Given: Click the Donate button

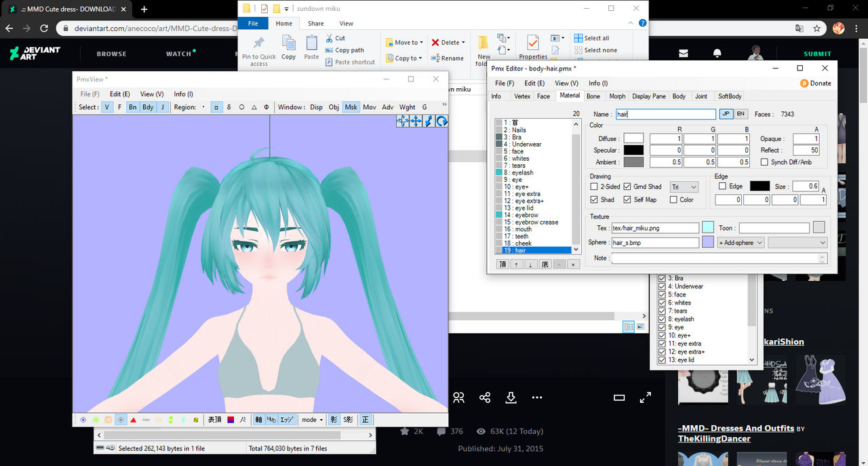Looking at the screenshot, I should pyautogui.click(x=815, y=83).
